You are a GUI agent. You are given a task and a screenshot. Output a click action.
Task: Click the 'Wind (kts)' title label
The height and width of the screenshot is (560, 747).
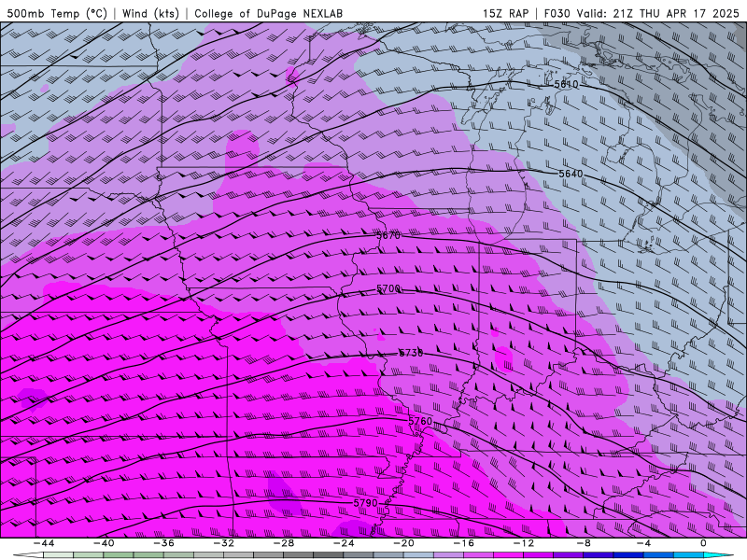pyautogui.click(x=150, y=13)
